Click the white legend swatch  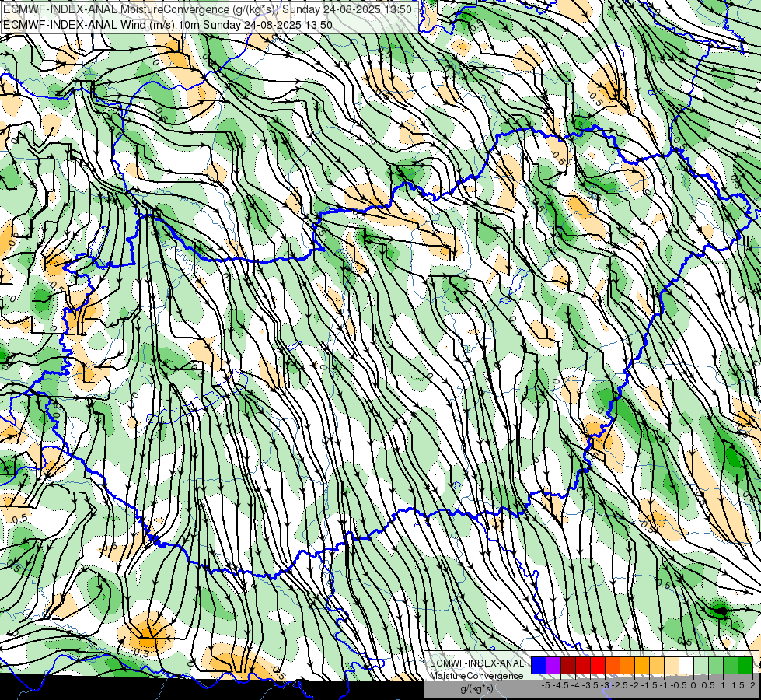pos(686,666)
